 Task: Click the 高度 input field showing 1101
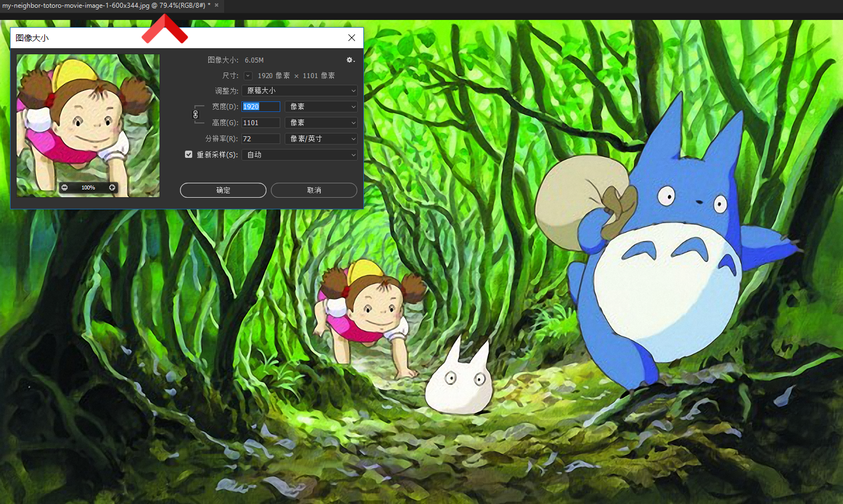[261, 122]
